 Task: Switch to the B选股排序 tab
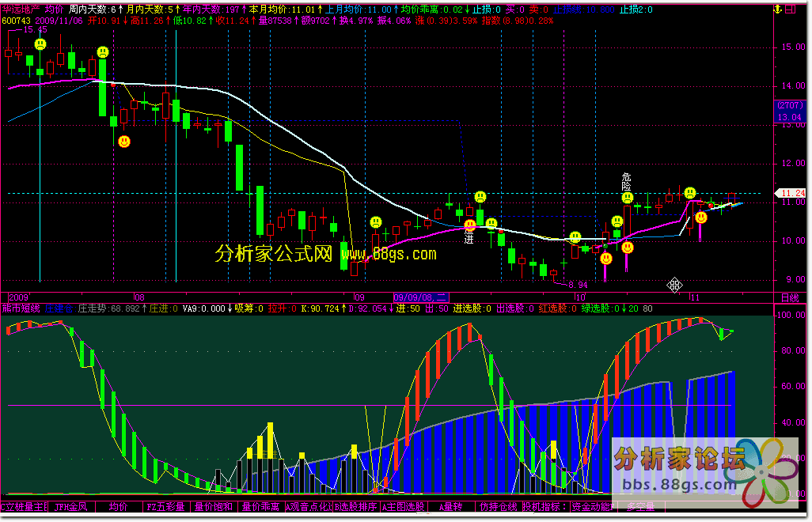[x=355, y=507]
